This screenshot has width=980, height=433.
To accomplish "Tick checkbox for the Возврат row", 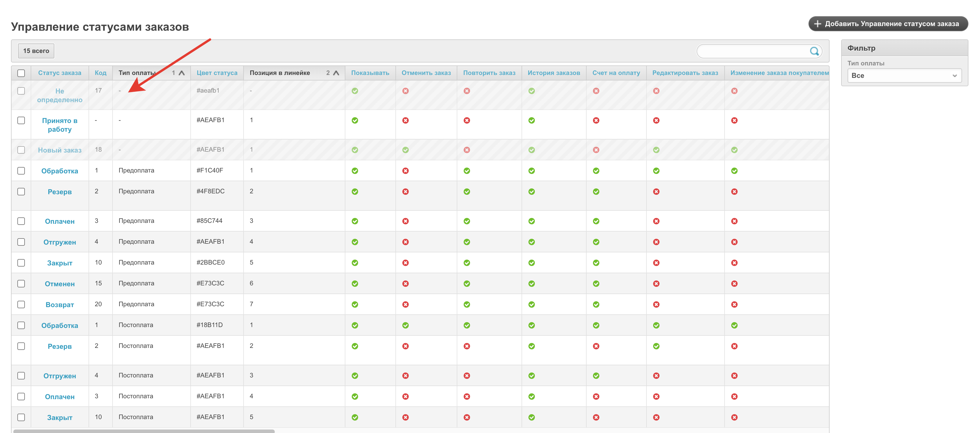I will tap(21, 305).
